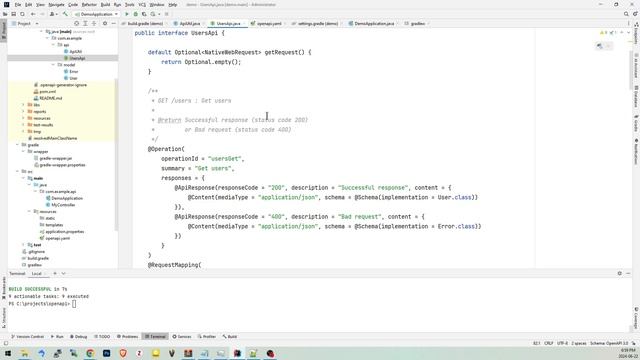This screenshot has height=360, width=640.
Task: Add new terminal session with plus icon
Action: [x=55, y=273]
